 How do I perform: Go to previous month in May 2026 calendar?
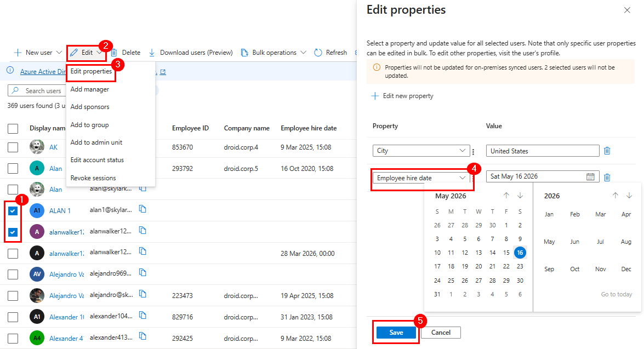(x=506, y=196)
